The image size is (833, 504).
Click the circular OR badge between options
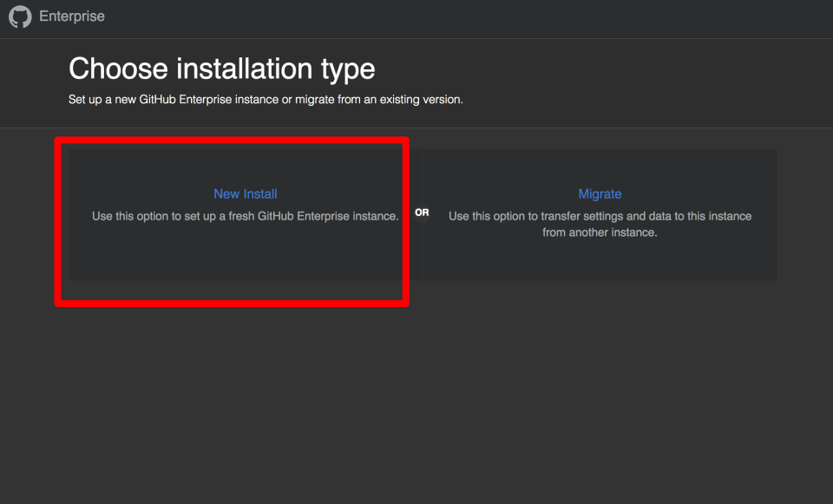click(x=422, y=213)
